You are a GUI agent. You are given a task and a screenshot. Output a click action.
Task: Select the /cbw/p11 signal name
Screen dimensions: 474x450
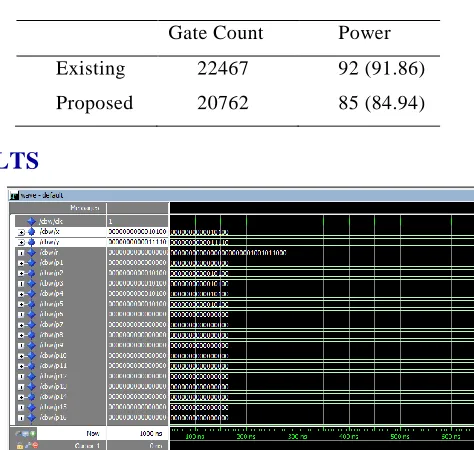[53, 366]
